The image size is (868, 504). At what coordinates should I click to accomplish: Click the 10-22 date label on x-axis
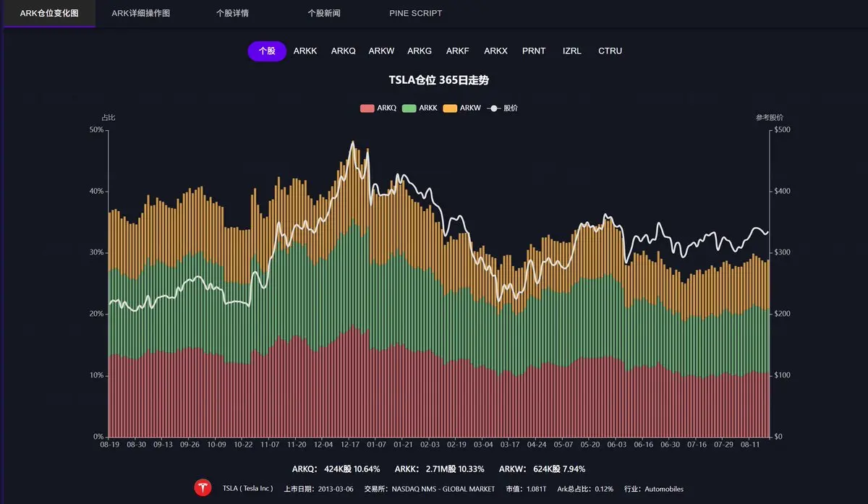point(243,445)
